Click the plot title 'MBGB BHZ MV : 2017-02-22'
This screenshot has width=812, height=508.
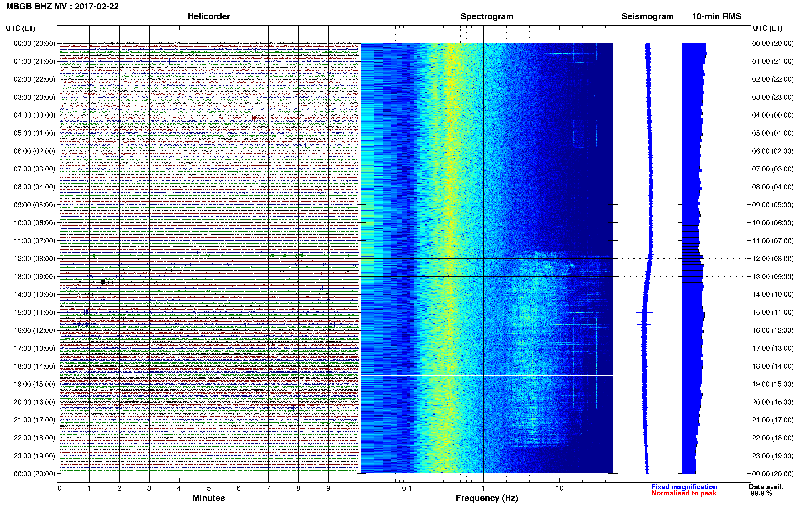(62, 6)
